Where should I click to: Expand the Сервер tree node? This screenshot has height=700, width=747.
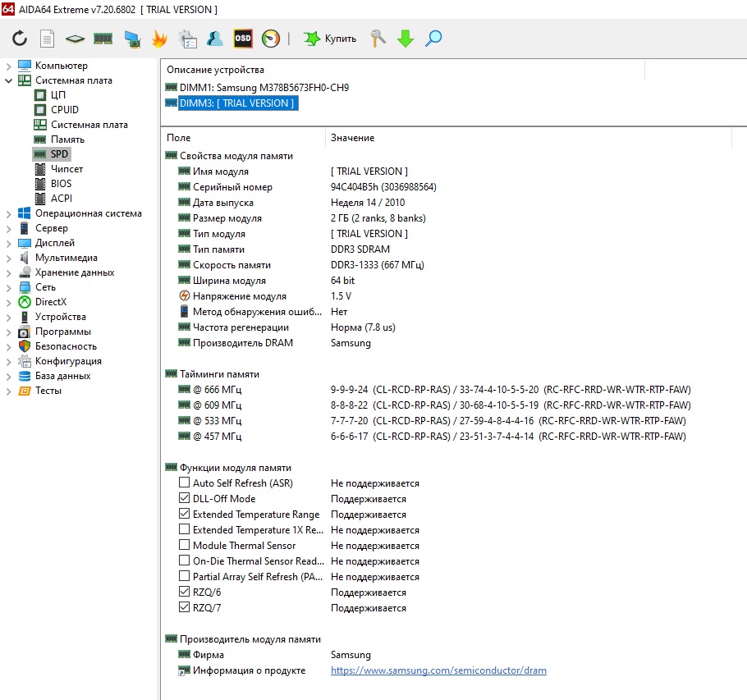[8, 228]
